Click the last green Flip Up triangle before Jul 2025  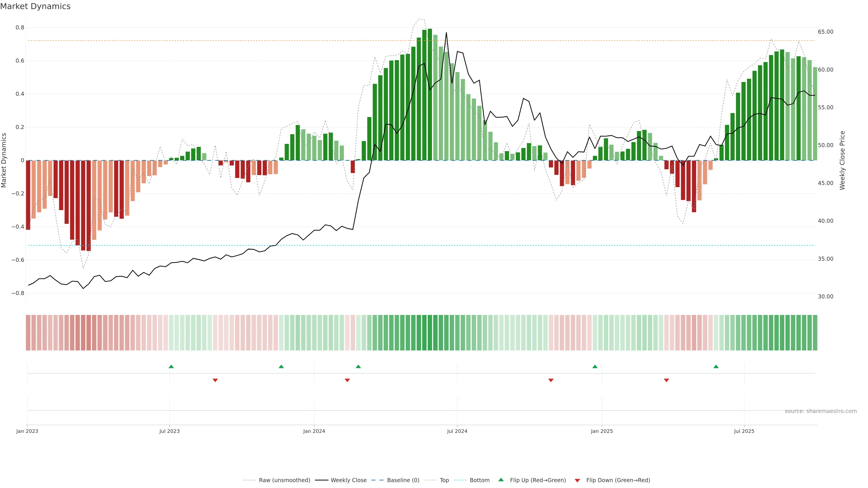click(716, 366)
